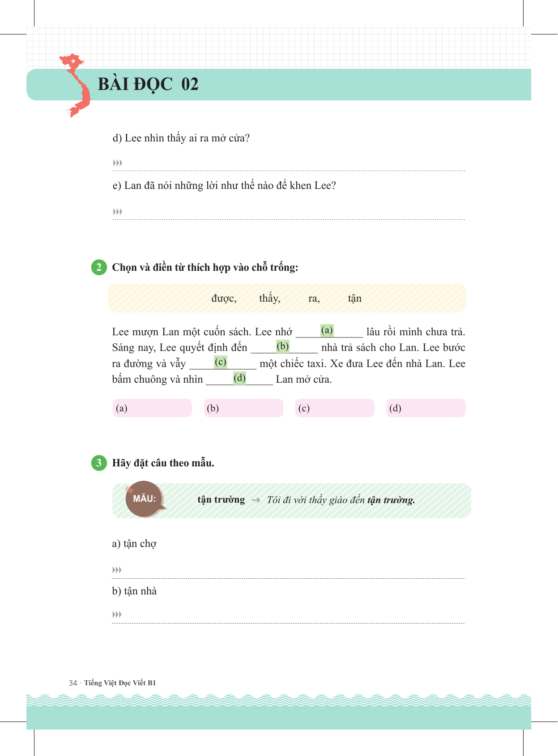This screenshot has height=756, width=558.
Task: Click the brown MẪU speech bubble badge
Action: click(x=145, y=499)
